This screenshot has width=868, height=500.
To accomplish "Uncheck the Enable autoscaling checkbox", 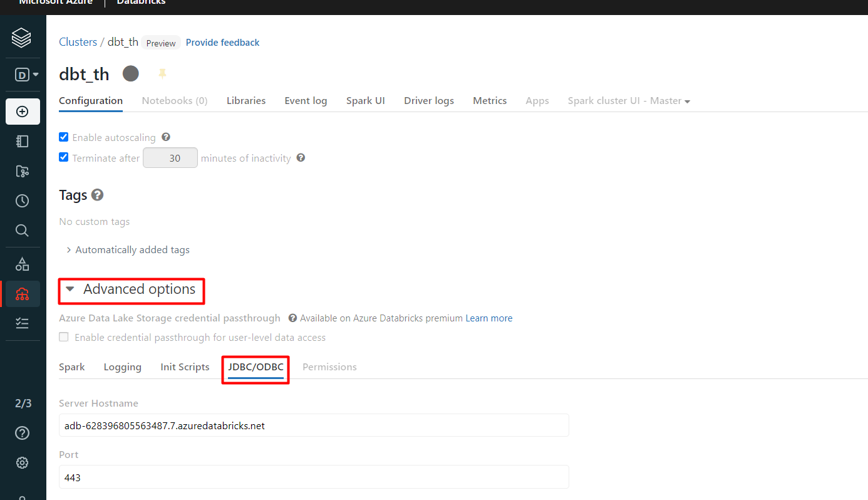I will 63,137.
